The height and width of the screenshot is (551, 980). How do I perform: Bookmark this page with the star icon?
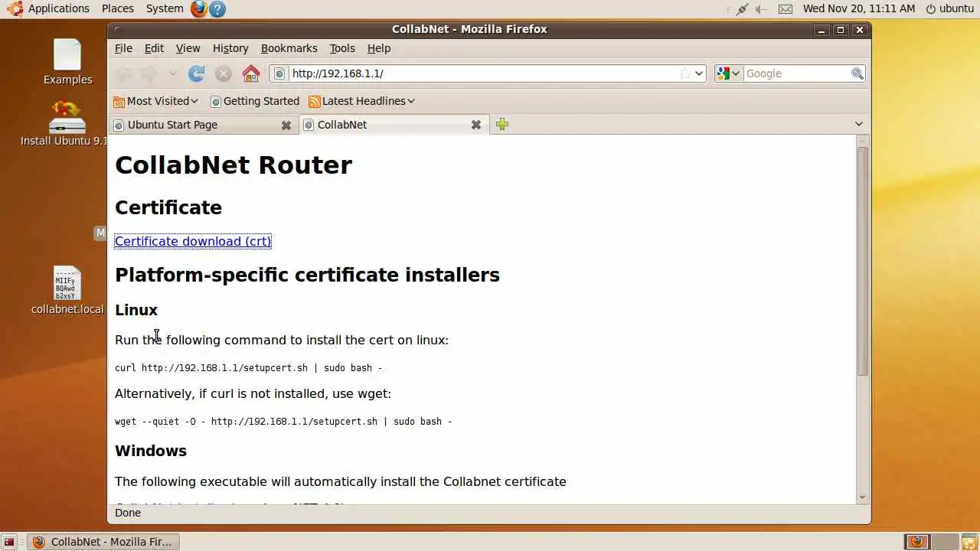pyautogui.click(x=684, y=73)
